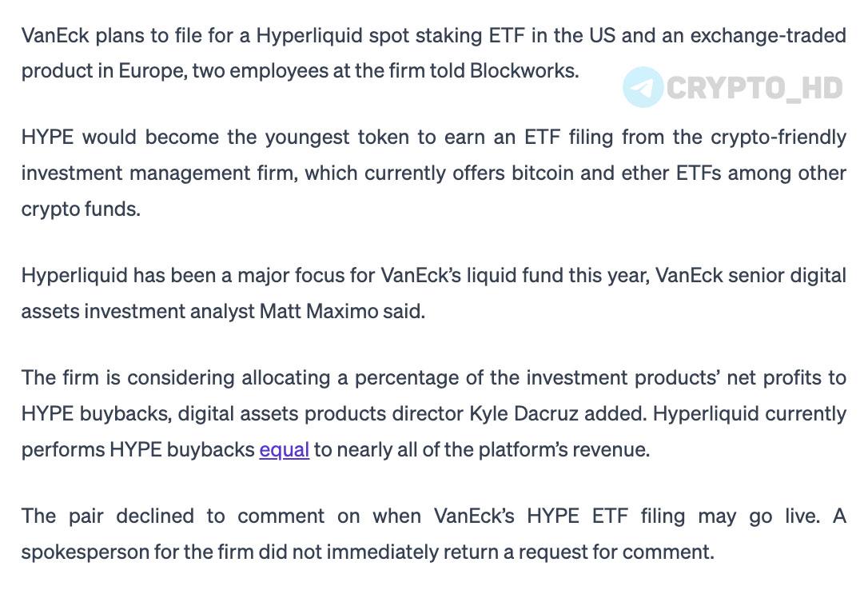The height and width of the screenshot is (590, 868).
Task: Click "HYPE" at the start of the second paragraph
Action: pyautogui.click(x=47, y=137)
